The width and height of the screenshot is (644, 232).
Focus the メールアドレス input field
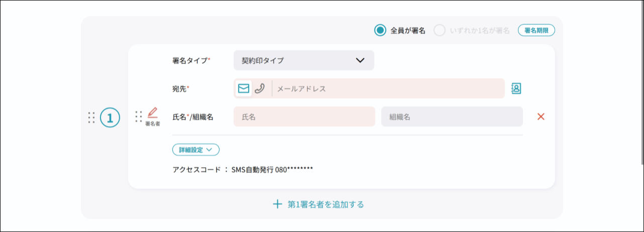(387, 88)
